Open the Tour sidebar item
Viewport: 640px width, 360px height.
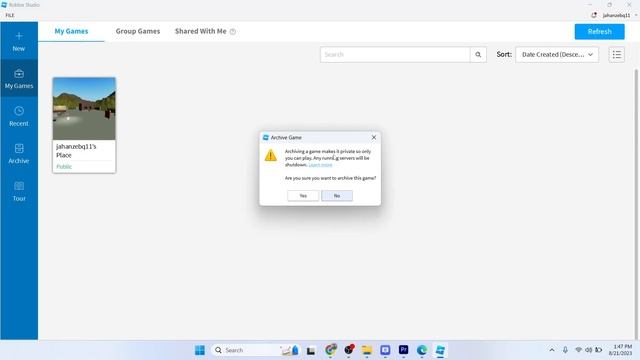tap(19, 191)
